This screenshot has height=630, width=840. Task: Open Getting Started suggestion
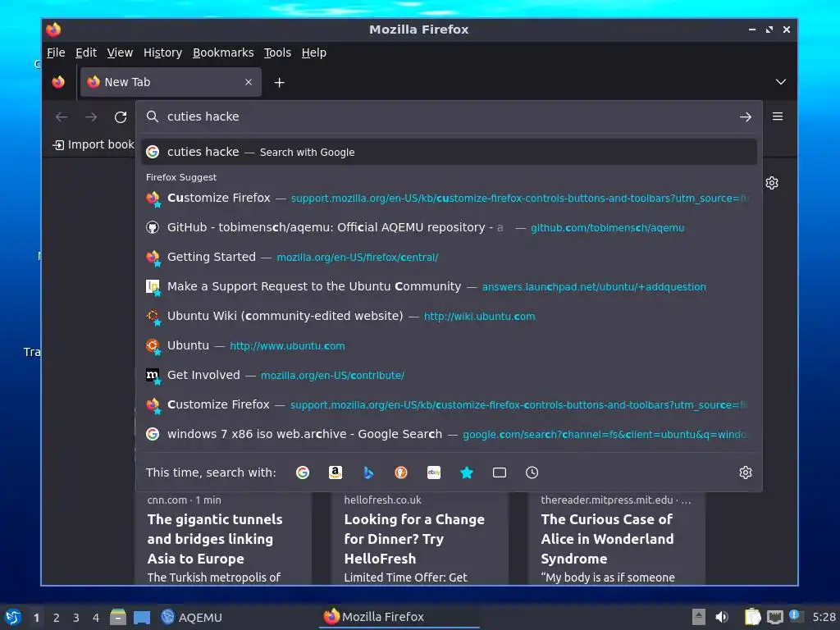point(449,257)
